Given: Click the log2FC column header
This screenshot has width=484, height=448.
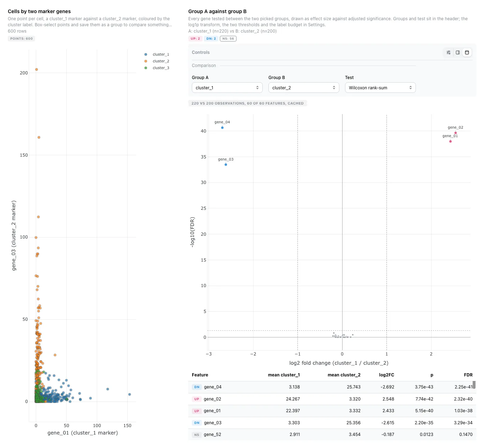Looking at the screenshot, I should pos(386,375).
